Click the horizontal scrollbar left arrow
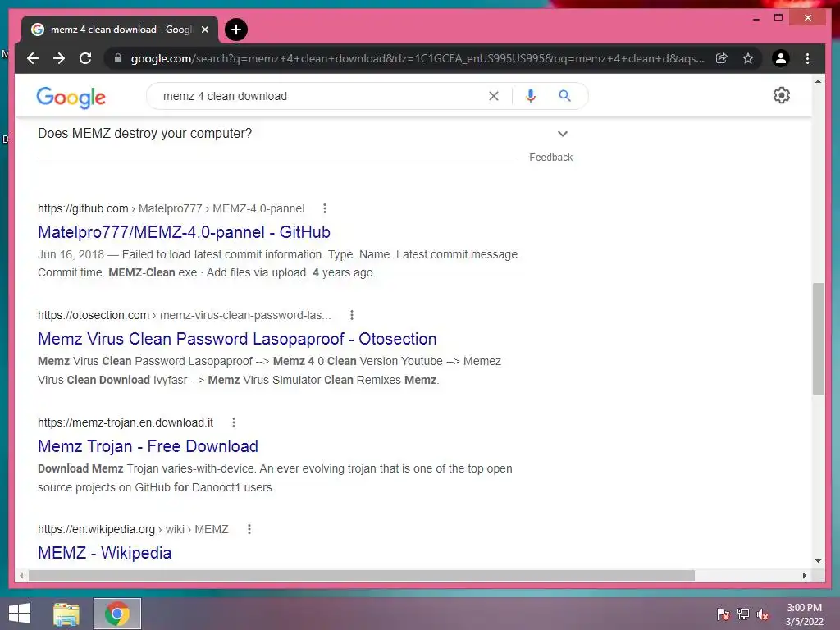 click(21, 575)
